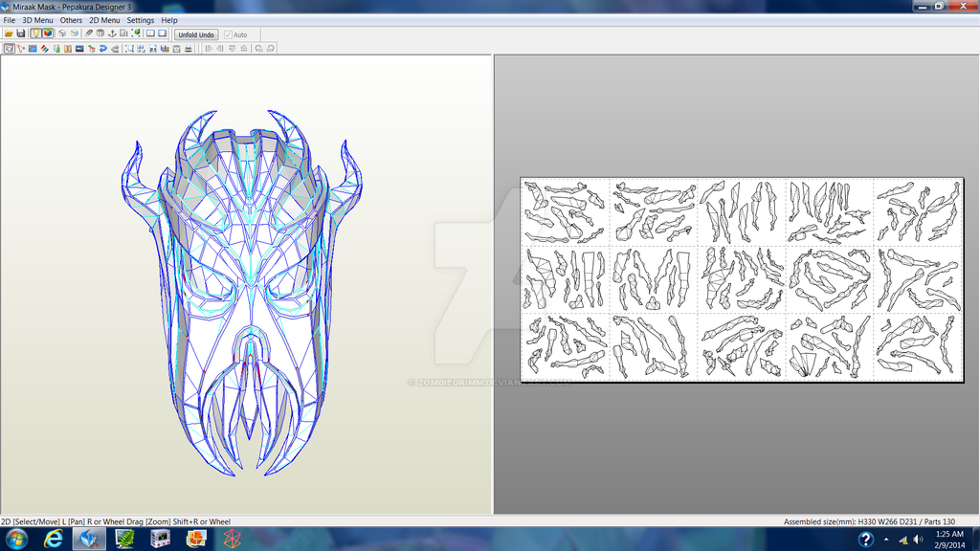Click the text input T icon
Screen dimensions: 980x551
coord(68,48)
